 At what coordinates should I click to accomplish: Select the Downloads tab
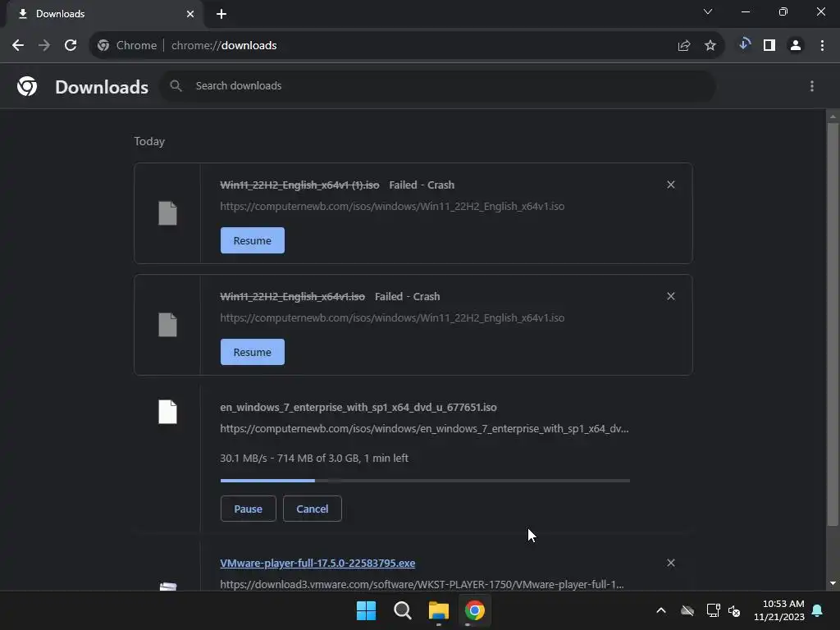(x=104, y=14)
